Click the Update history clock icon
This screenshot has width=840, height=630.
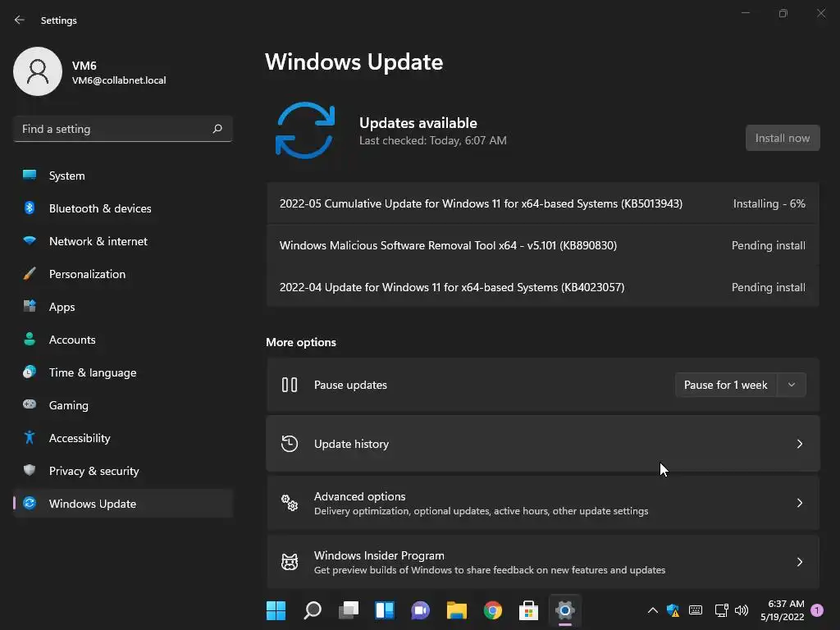[290, 444]
